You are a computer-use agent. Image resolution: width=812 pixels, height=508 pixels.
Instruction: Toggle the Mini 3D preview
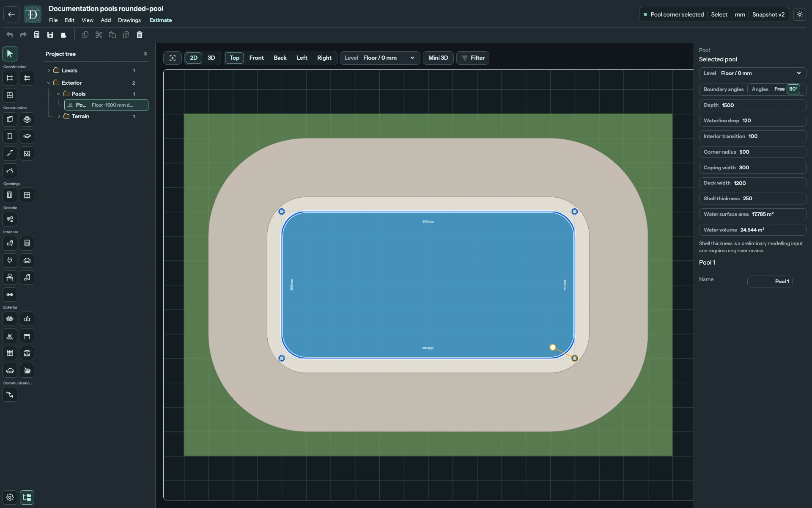pyautogui.click(x=438, y=58)
